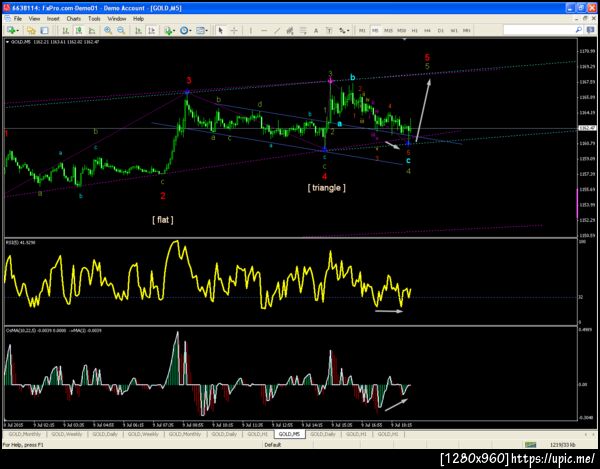Select the active GOLD,M5 chart tab
The image size is (600, 469).
click(x=290, y=434)
